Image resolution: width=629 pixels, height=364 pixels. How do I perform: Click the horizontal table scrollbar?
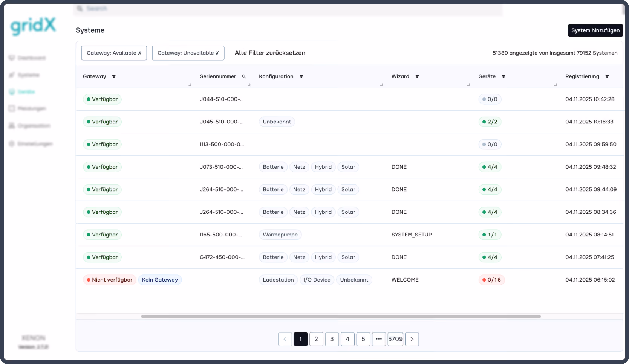pos(341,317)
